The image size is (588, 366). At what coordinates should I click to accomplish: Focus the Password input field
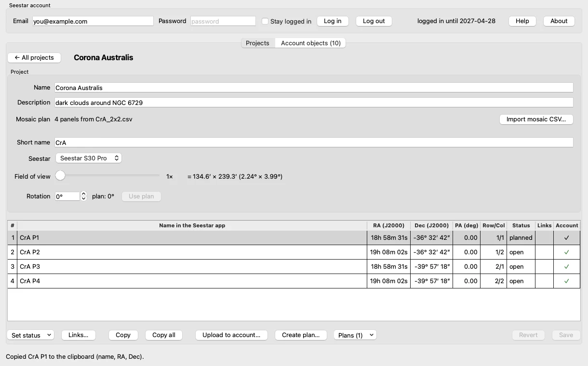(x=223, y=21)
